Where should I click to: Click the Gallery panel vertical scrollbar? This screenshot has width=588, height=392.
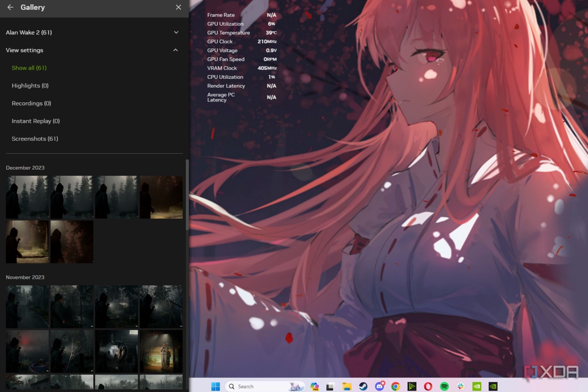coord(187,195)
